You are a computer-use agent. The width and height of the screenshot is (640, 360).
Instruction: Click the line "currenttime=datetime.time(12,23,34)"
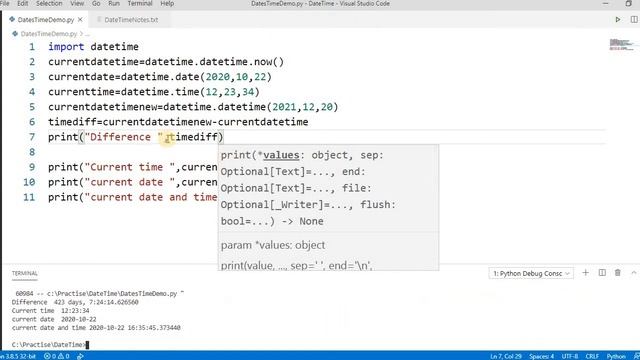[154, 92]
